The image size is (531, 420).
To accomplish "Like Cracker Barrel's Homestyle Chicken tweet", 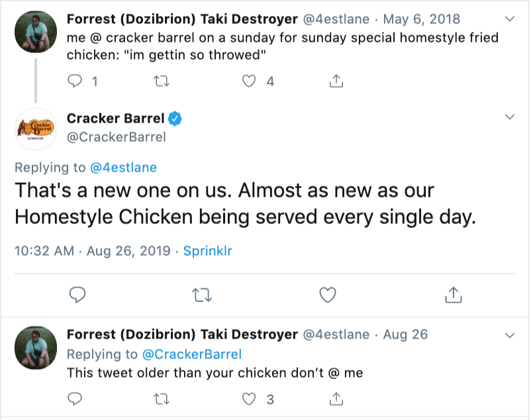I will (x=327, y=293).
